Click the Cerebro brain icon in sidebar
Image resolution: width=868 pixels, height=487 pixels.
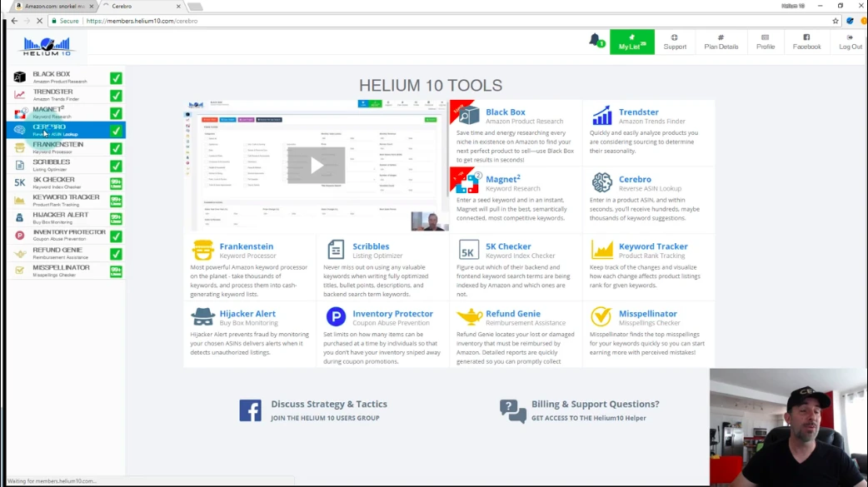(19, 131)
